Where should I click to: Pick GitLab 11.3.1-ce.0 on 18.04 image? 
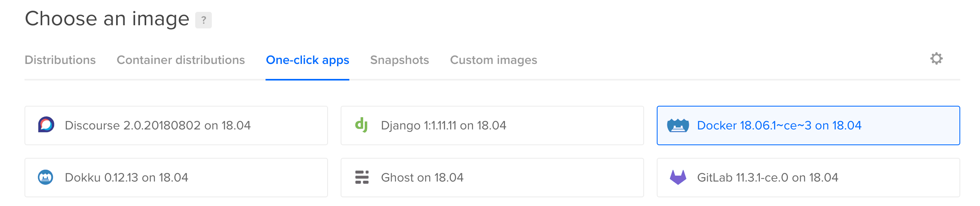click(808, 178)
